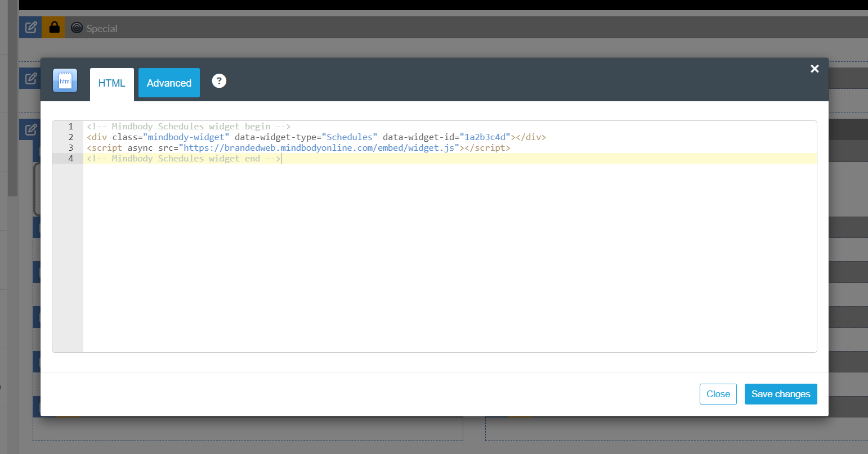Screen dimensions: 868x454
Task: Click the Close button
Action: pyautogui.click(x=718, y=394)
